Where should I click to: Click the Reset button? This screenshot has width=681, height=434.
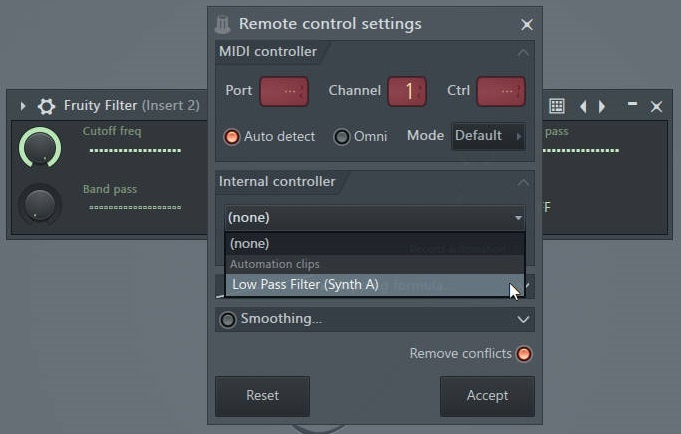[262, 396]
